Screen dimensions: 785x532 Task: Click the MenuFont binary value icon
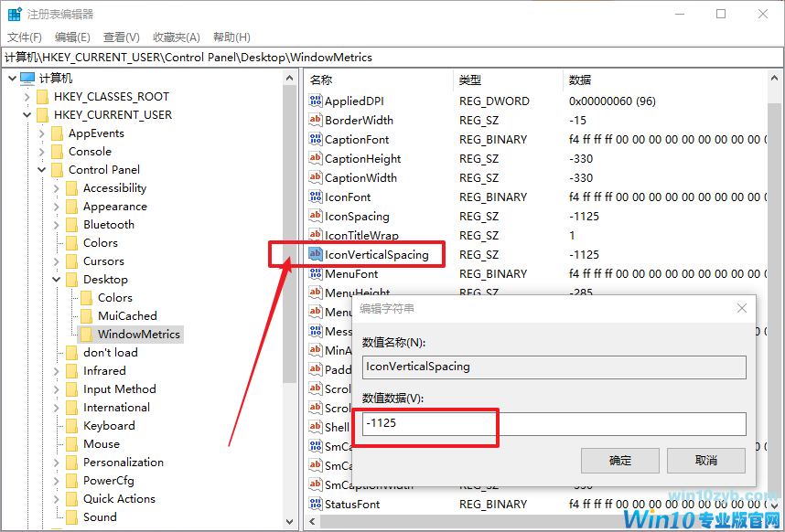pos(315,273)
